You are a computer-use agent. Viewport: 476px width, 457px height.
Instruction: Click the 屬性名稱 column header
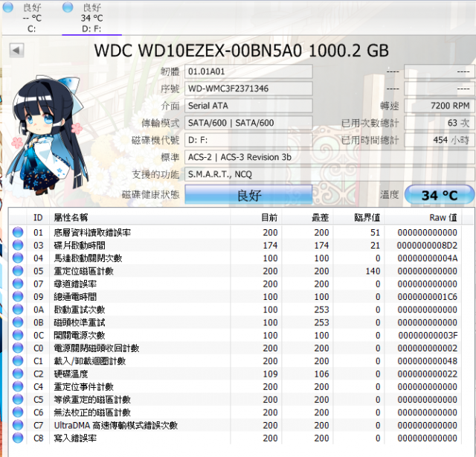(x=140, y=217)
